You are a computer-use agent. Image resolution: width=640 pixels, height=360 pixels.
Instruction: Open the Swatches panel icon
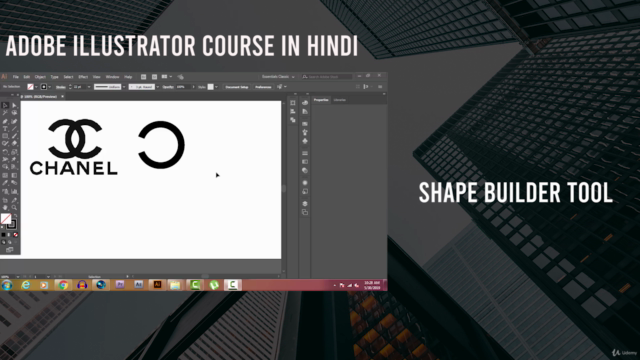coord(305,124)
